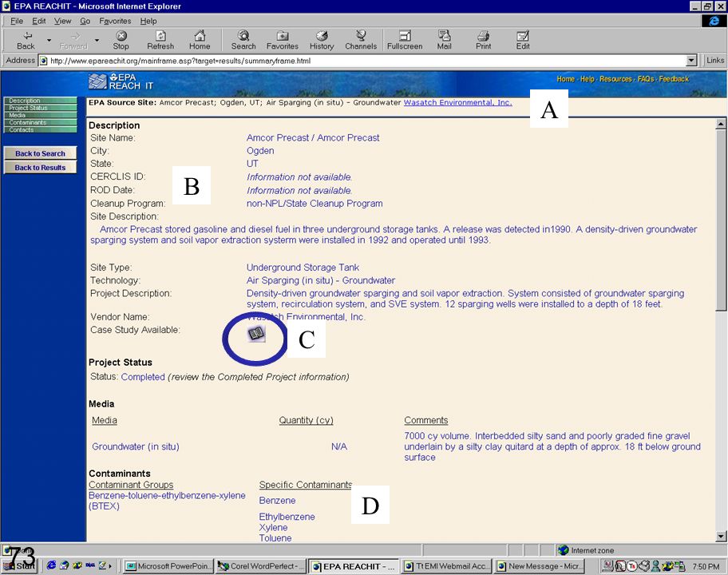Image resolution: width=728 pixels, height=575 pixels.
Task: Click the Completed status text
Action: tap(143, 377)
